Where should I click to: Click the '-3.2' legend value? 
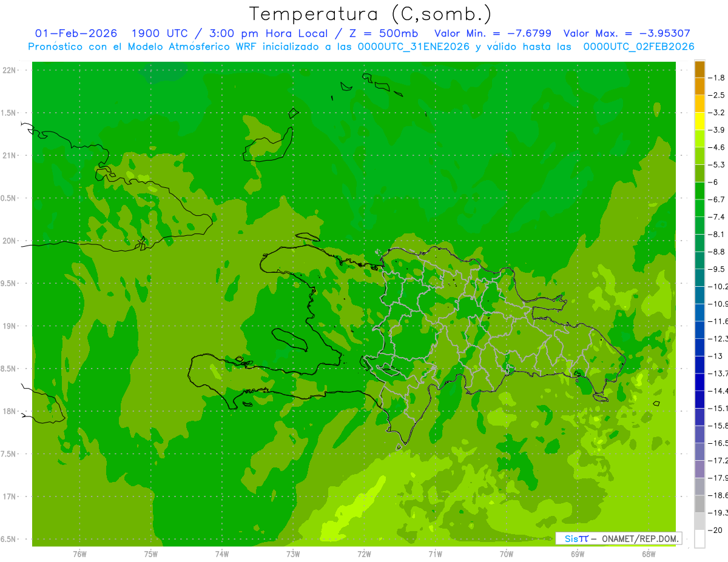(x=716, y=113)
